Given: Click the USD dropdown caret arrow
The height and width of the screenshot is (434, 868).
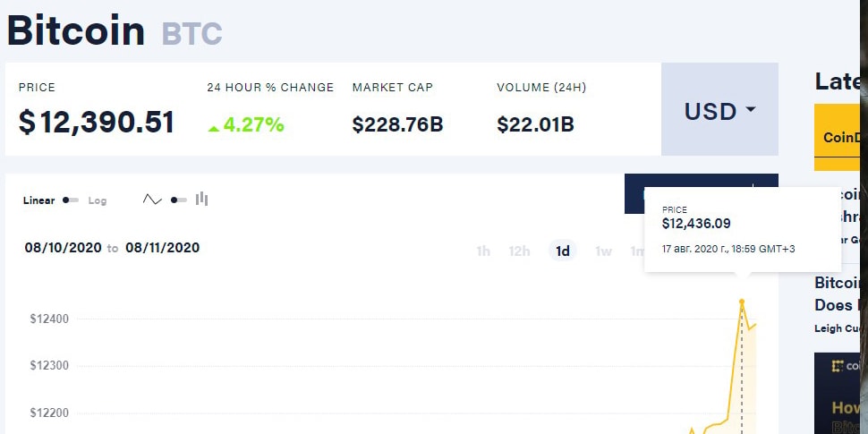Looking at the screenshot, I should pyautogui.click(x=751, y=109).
